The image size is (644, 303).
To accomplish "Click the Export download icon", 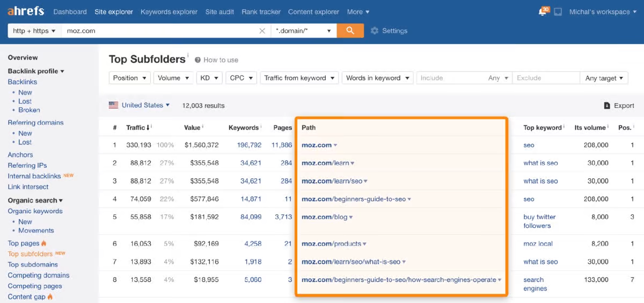I will (607, 106).
